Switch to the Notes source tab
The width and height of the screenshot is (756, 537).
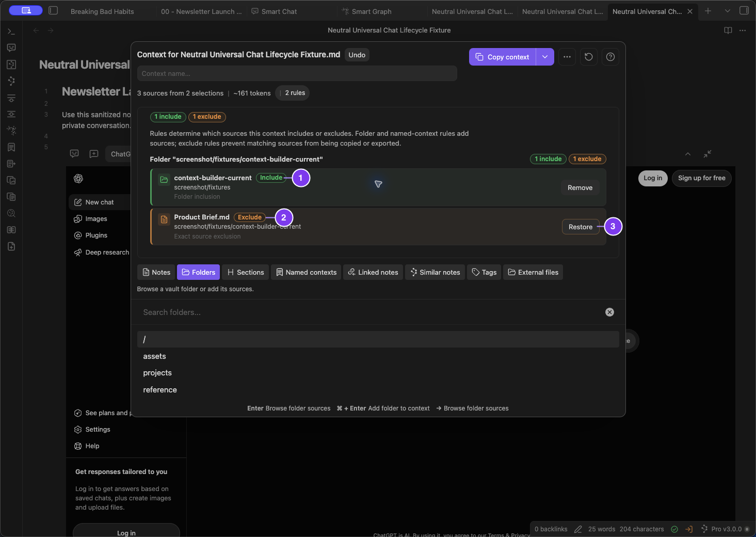156,272
